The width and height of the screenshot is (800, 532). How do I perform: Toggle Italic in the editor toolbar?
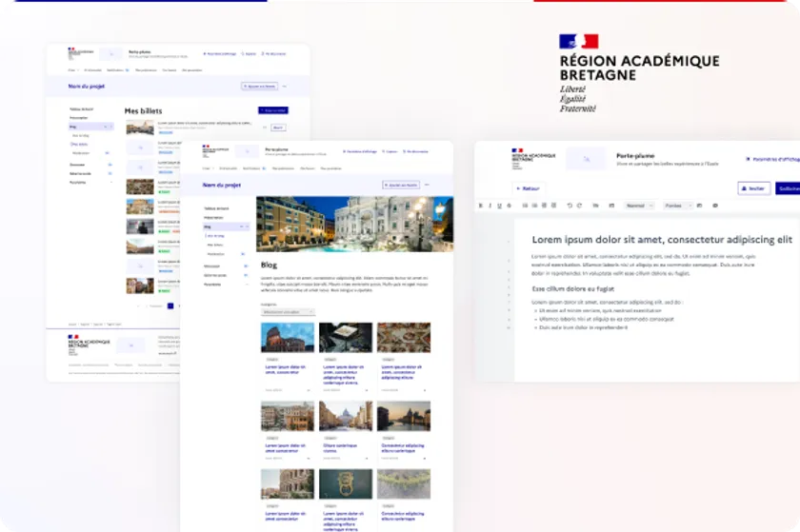490,206
